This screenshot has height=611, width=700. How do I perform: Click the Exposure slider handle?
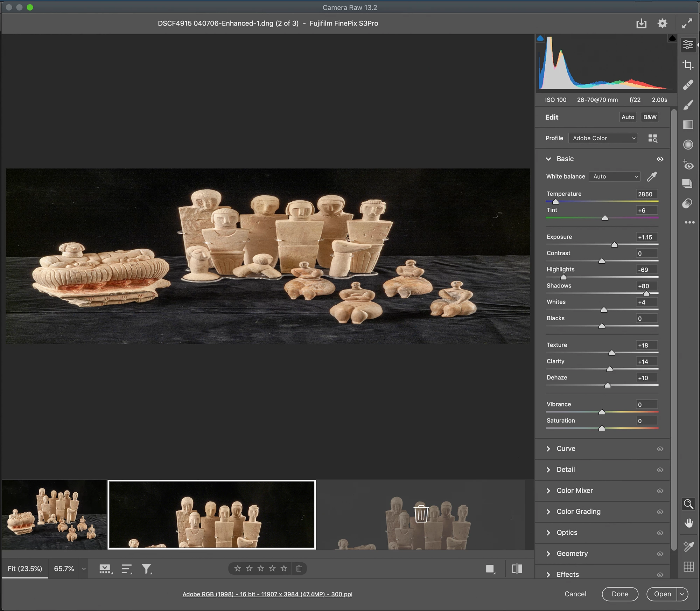click(614, 245)
